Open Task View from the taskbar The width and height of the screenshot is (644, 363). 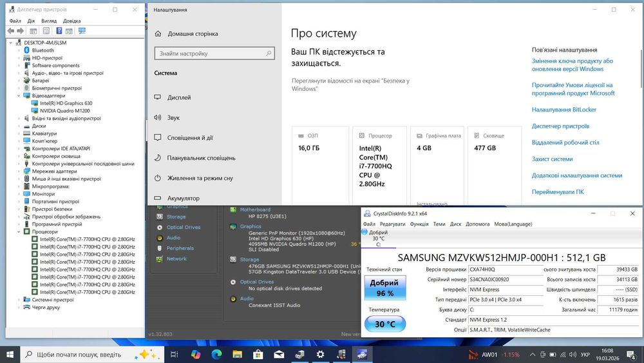tap(174, 355)
